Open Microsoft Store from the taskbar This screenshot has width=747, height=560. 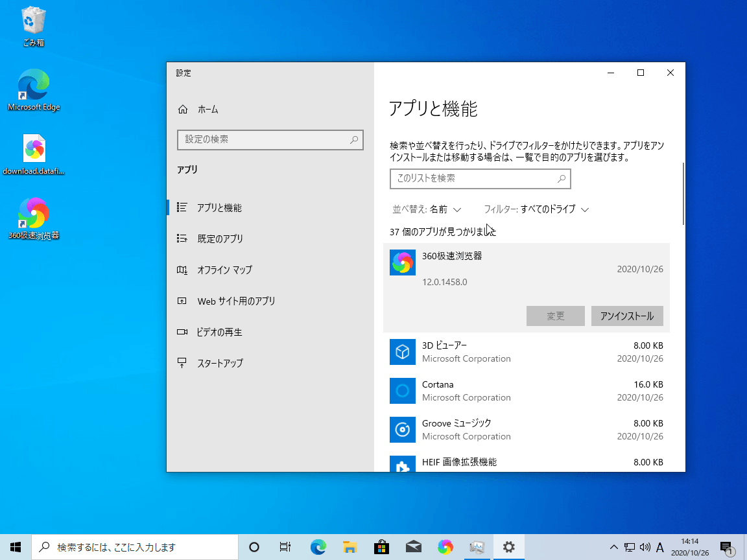[x=381, y=547]
